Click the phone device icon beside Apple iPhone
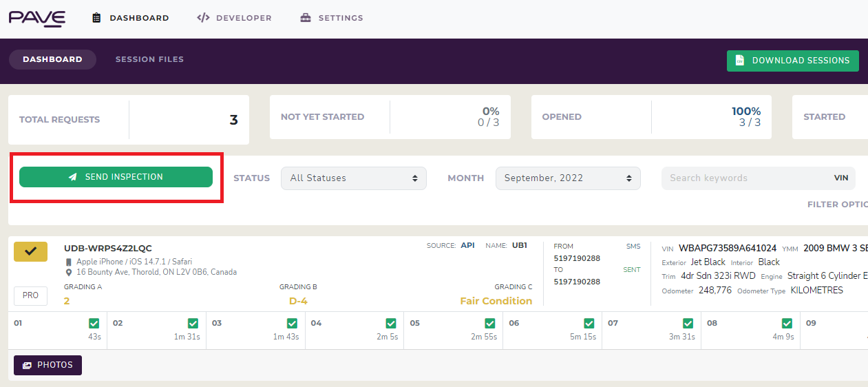This screenshot has height=387, width=868. (x=68, y=262)
